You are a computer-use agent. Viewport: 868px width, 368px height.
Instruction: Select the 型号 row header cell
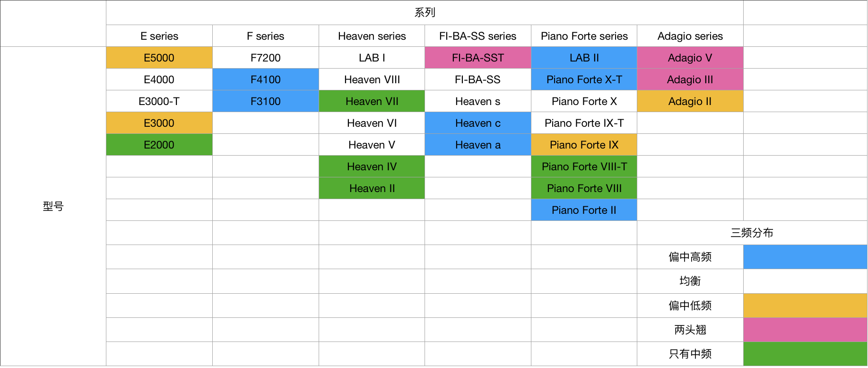pyautogui.click(x=53, y=206)
